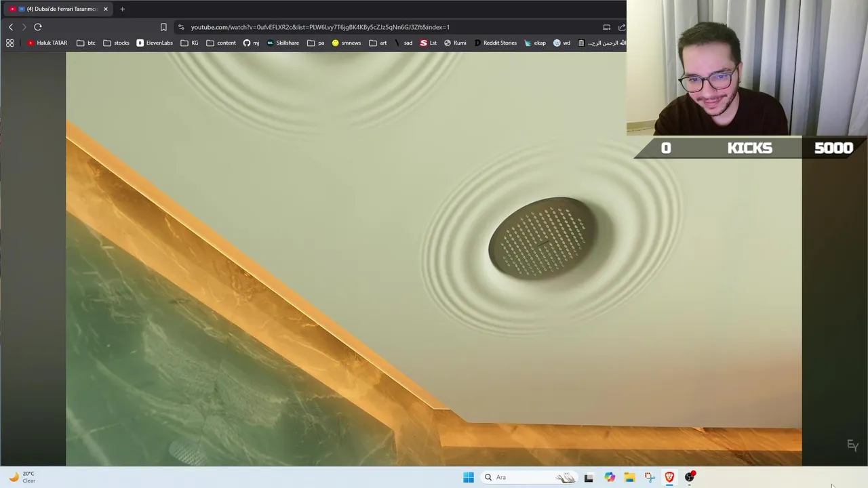The height and width of the screenshot is (488, 868).
Task: Switch to the Dubai'de Ferrari tab
Action: pos(58,9)
